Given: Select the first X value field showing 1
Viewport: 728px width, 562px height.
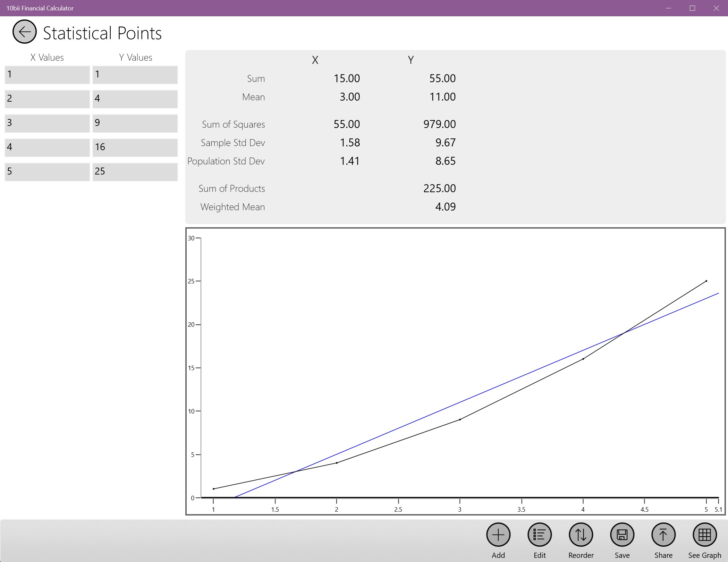Looking at the screenshot, I should pos(47,74).
